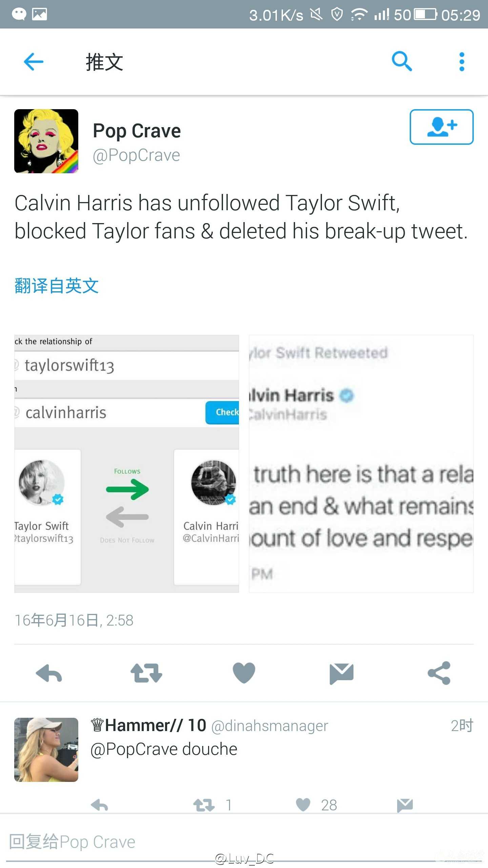This screenshot has height=868, width=488.
Task: Go back using the arrow icon
Action: tap(34, 61)
